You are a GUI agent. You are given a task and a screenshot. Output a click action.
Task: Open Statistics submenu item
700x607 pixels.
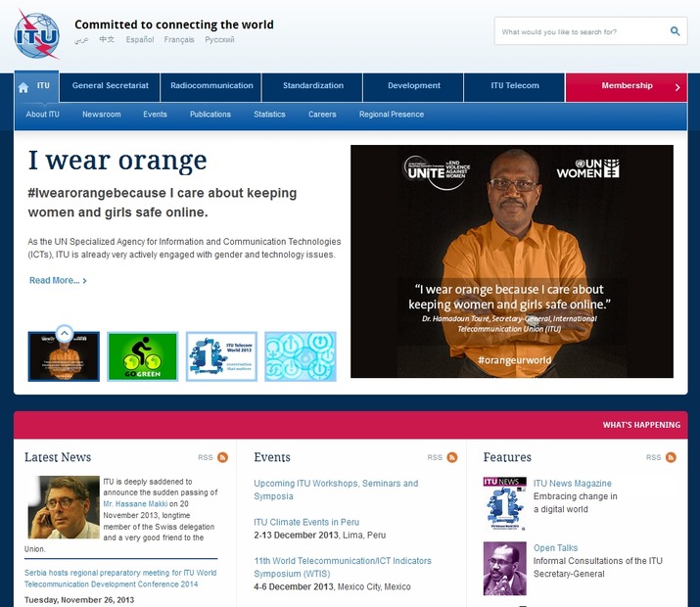tap(269, 115)
